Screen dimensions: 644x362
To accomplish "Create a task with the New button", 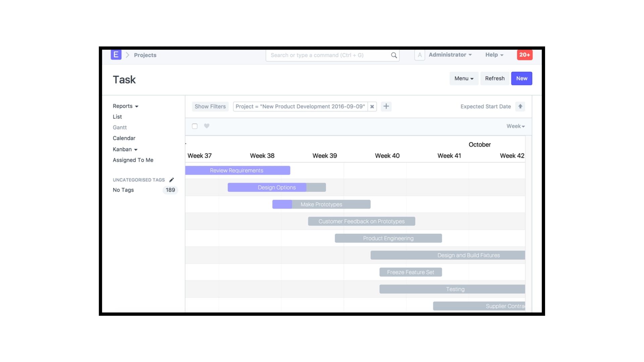I will 521,78.
